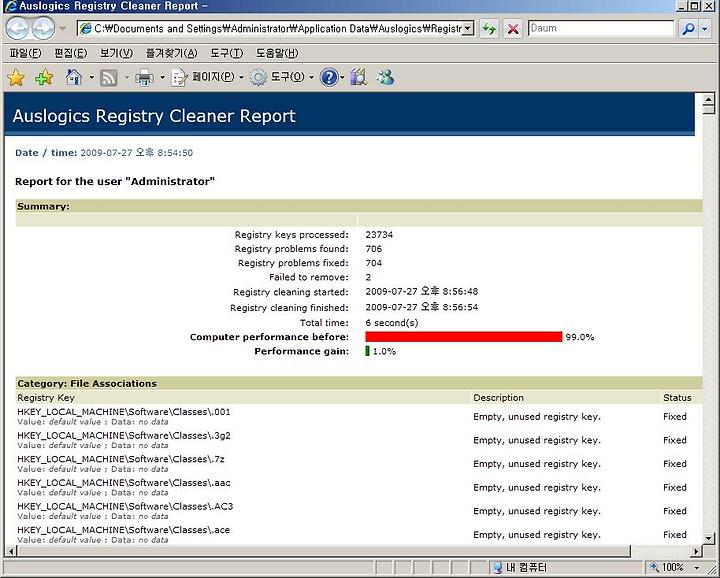Click the 100% zoom level button
The height and width of the screenshot is (578, 720).
[x=667, y=568]
